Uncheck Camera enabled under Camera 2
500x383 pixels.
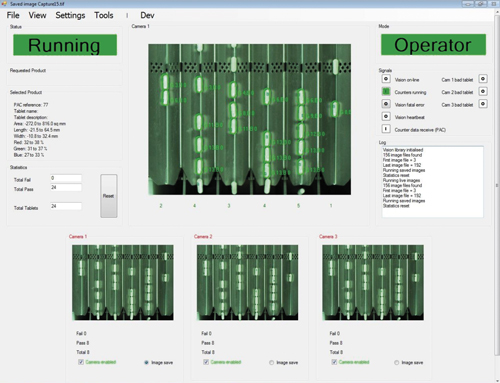(x=206, y=362)
